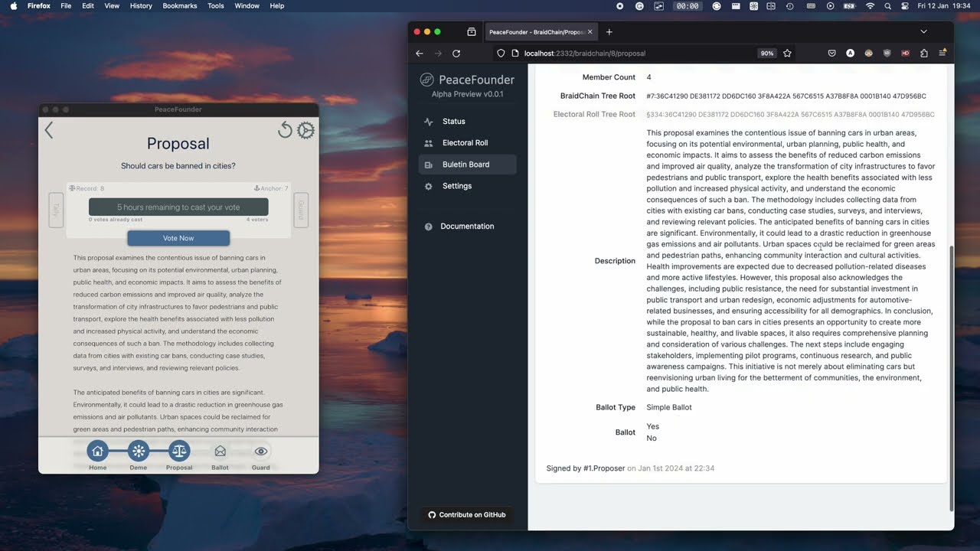Click the white circle A extension icon
Screen dimensions: 980x551
(850, 54)
